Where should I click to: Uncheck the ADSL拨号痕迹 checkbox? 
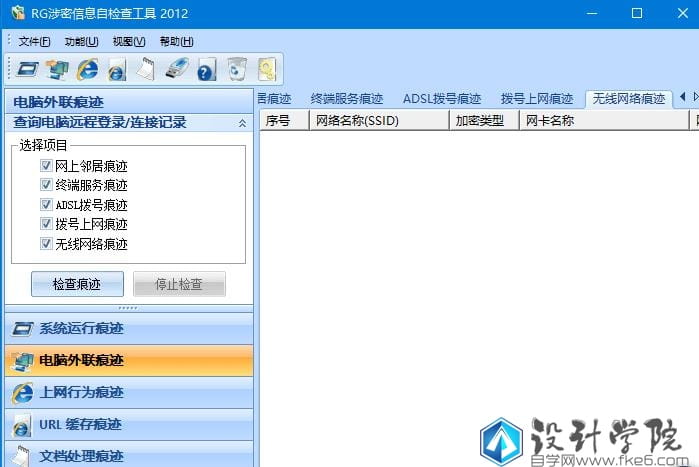pyautogui.click(x=46, y=204)
